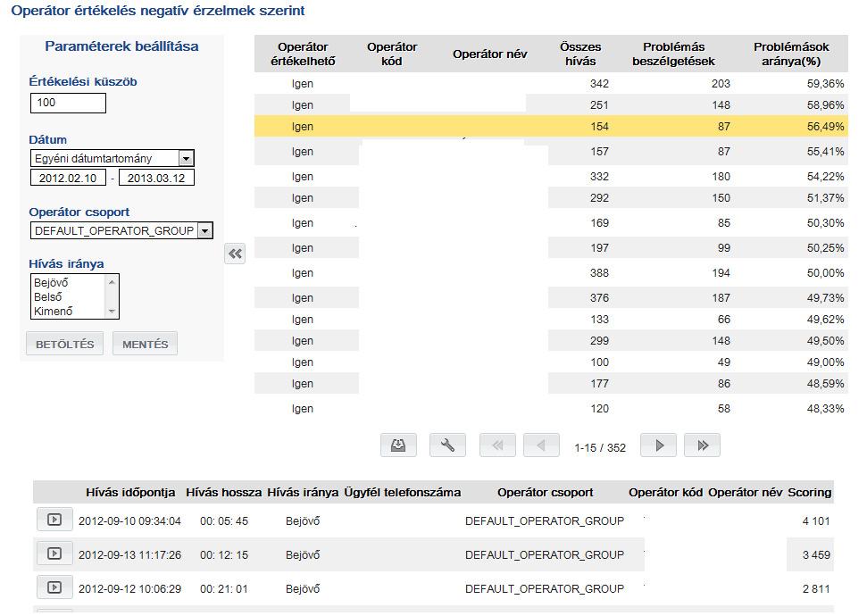The image size is (867, 616).
Task: Collapse the parameters panel with double-chevron
Action: pos(235,254)
